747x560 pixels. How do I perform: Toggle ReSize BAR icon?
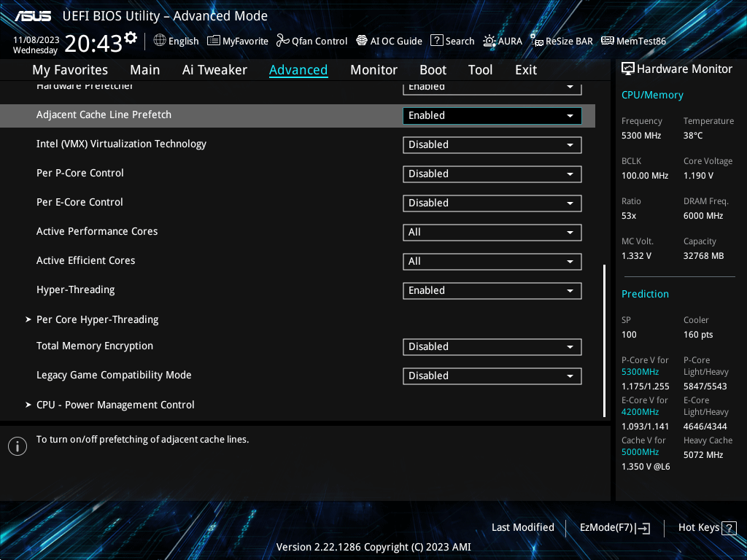pyautogui.click(x=536, y=41)
